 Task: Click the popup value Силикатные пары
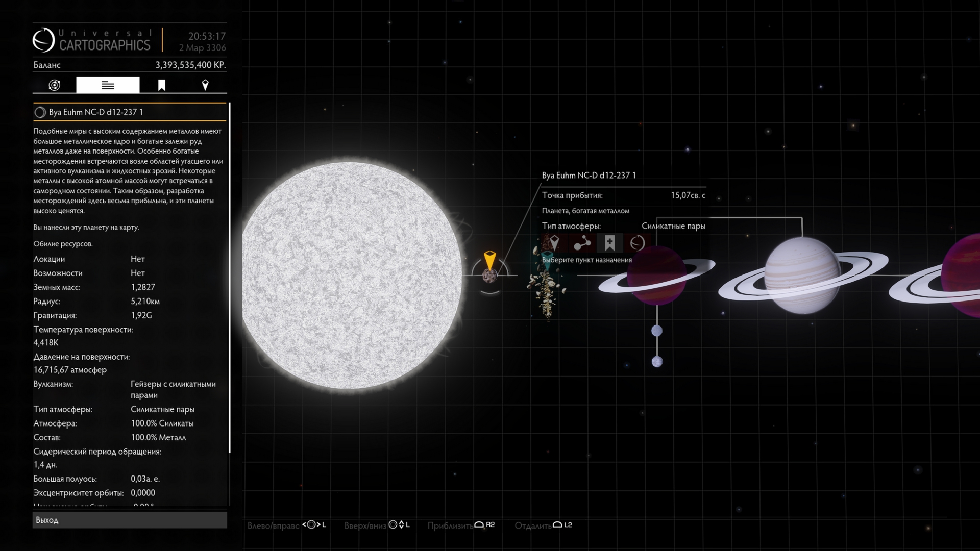point(673,226)
